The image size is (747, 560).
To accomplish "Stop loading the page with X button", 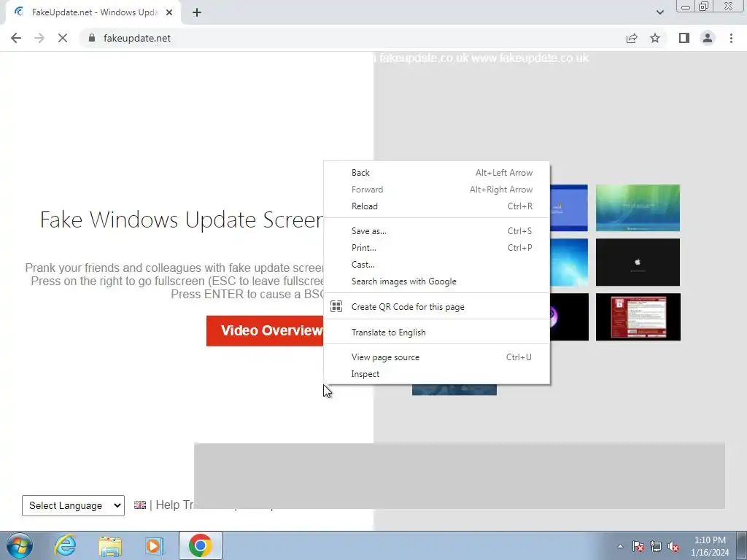I will click(63, 38).
